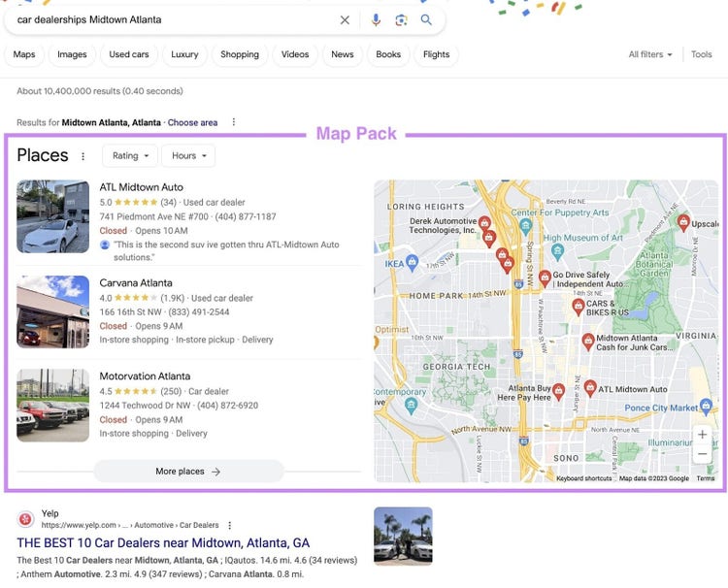
Task: Click the More places button
Action: pyautogui.click(x=188, y=472)
